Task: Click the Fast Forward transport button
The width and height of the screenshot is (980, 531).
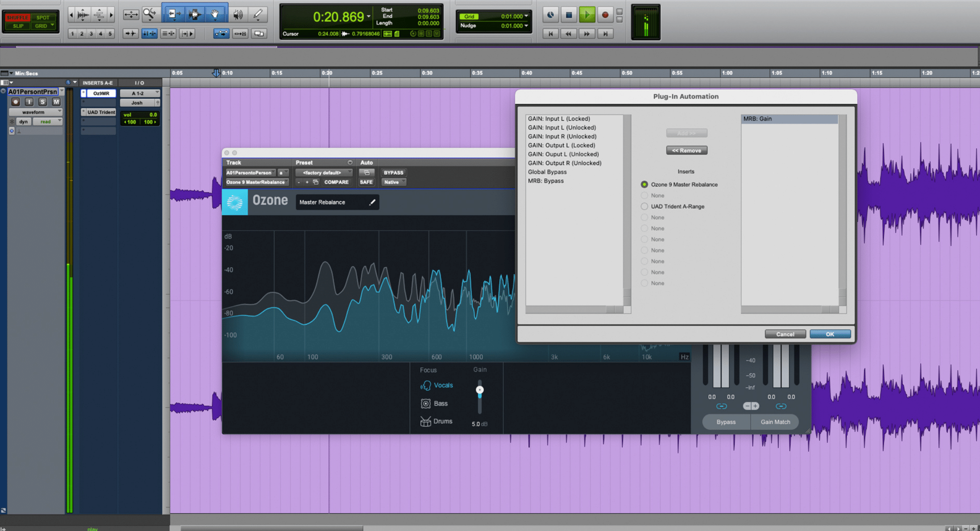Action: (587, 33)
